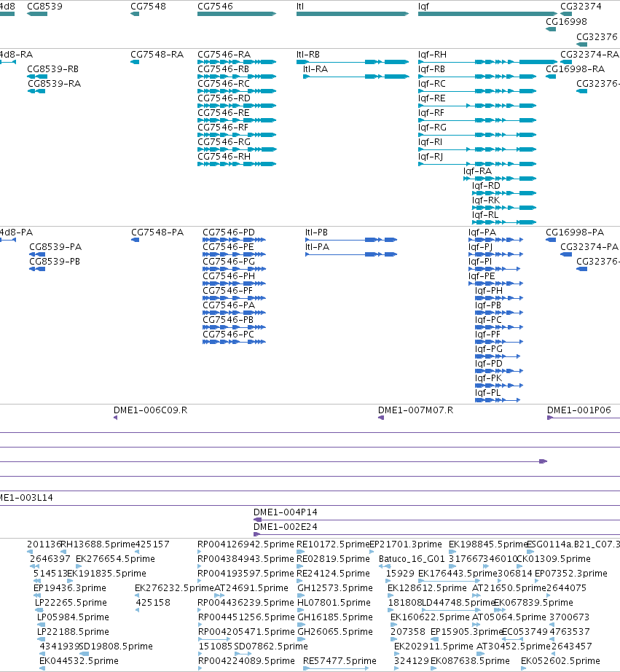Click the Batuco_16_G01 EST label

coord(412,559)
